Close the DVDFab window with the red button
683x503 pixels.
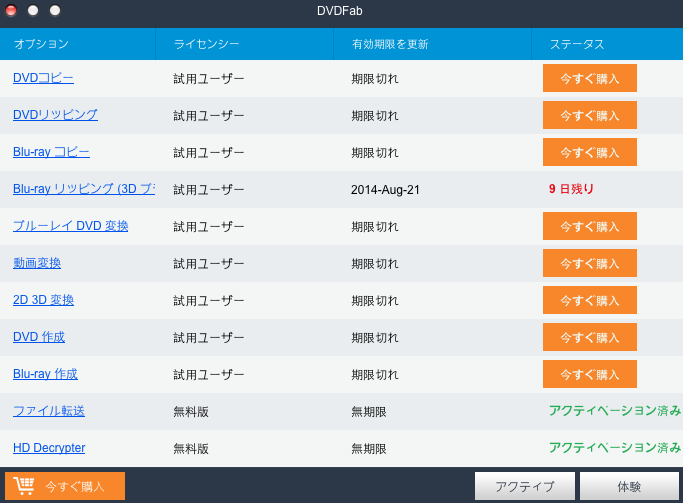pos(11,10)
